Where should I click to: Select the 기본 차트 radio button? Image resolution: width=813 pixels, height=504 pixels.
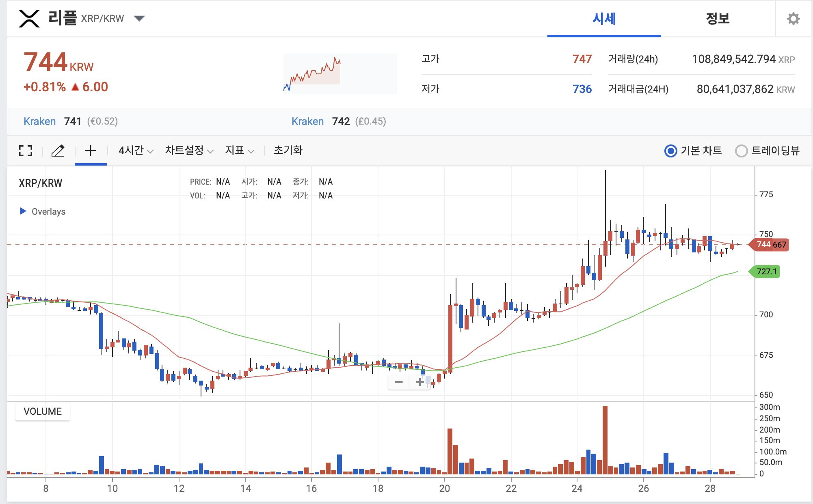pos(671,151)
